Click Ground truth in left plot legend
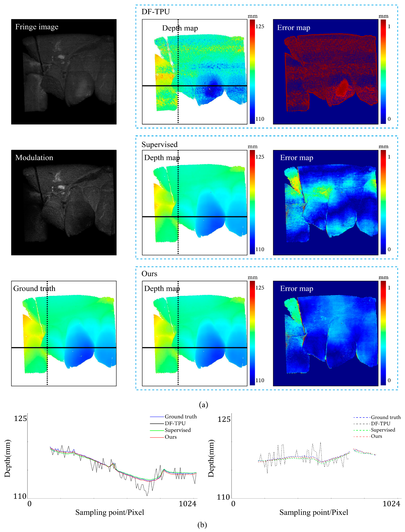 [x=181, y=417]
